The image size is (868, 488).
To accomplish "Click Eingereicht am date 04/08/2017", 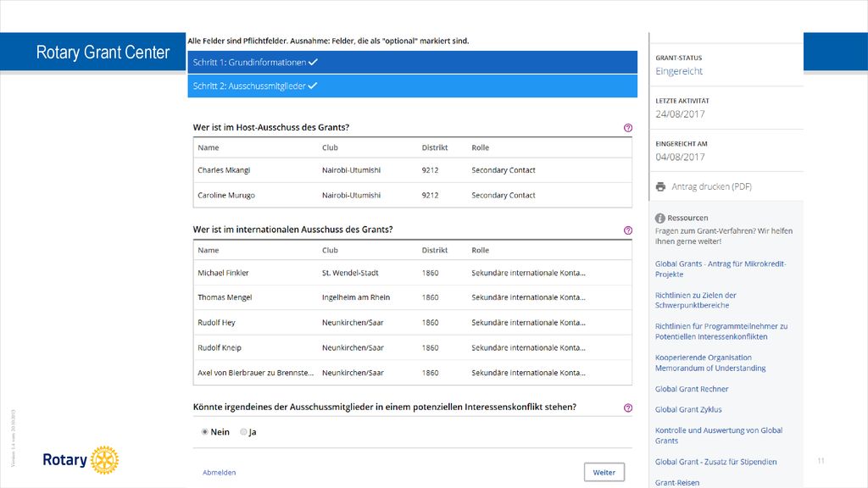I will [680, 157].
